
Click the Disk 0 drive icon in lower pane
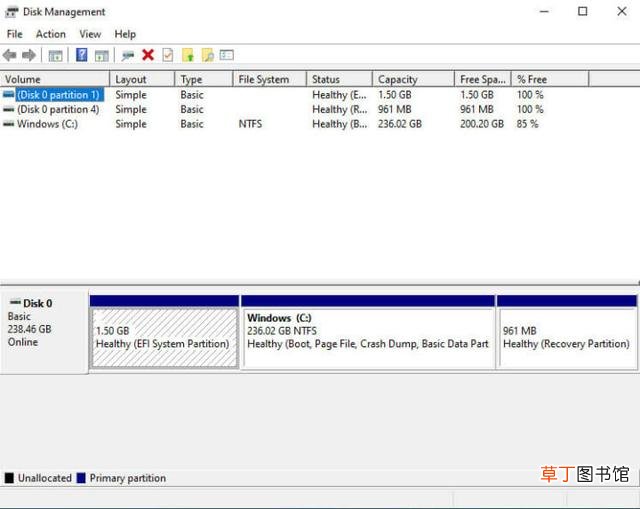click(x=15, y=302)
